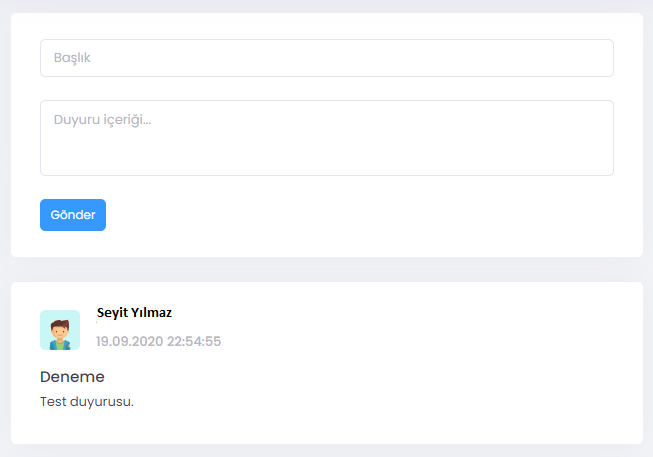
Task: Open the cartoon boy profile picture
Action: [60, 330]
